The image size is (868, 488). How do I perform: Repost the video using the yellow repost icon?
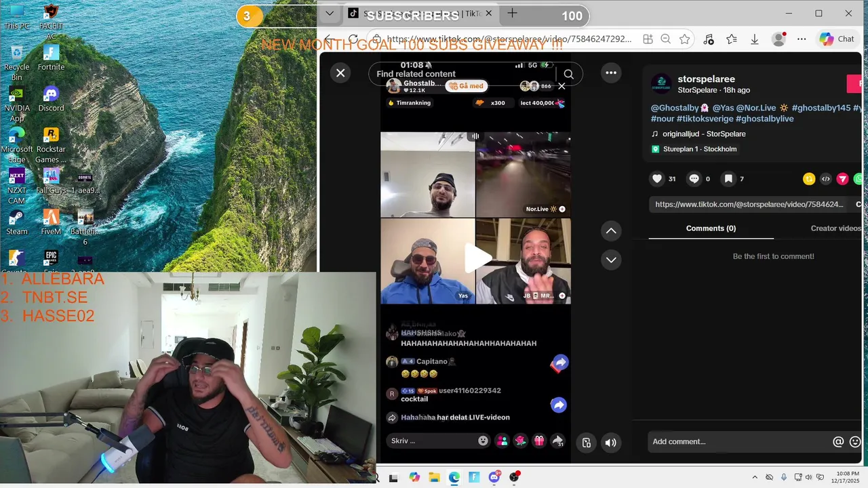click(809, 179)
